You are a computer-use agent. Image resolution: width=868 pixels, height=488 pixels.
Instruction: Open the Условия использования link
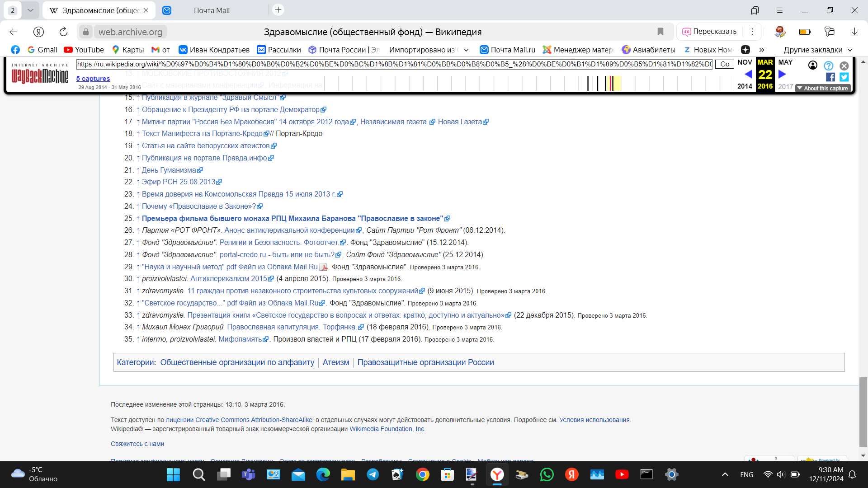coord(594,420)
